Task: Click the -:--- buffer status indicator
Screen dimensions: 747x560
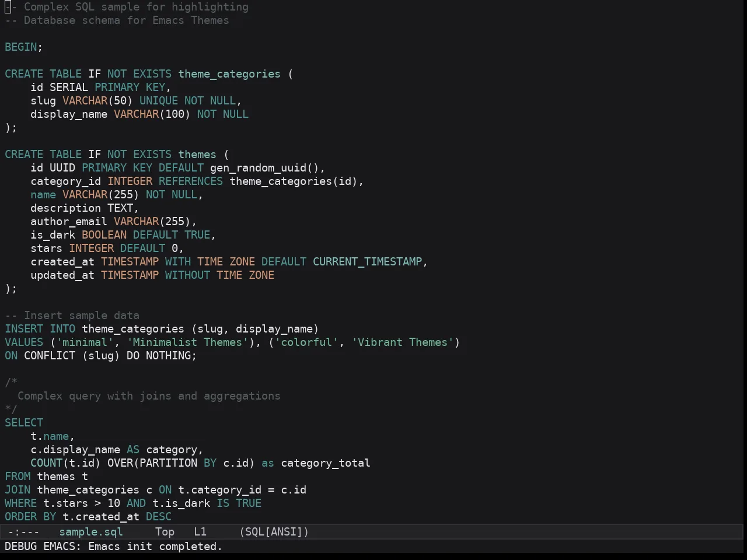Action: [x=23, y=532]
